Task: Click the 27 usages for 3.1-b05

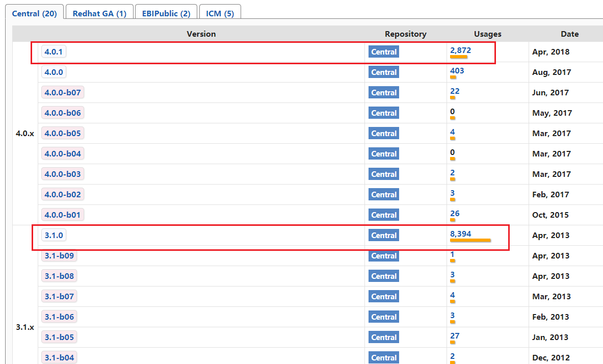Action: point(455,335)
